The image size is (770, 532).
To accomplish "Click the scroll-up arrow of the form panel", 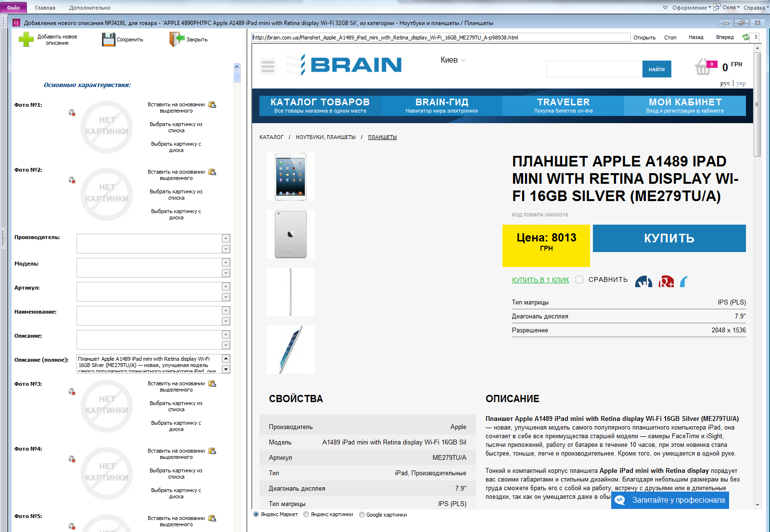I will point(237,66).
